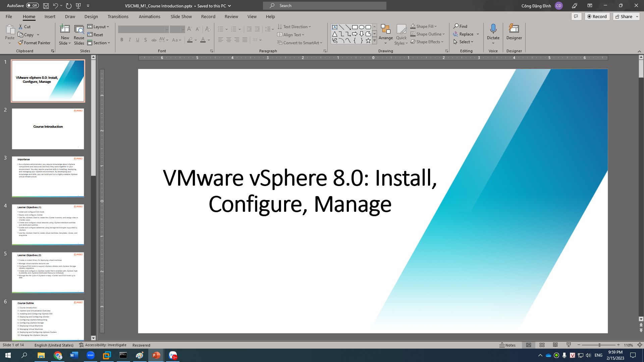Select slide 2 Course Introduction thumbnail

(48, 129)
